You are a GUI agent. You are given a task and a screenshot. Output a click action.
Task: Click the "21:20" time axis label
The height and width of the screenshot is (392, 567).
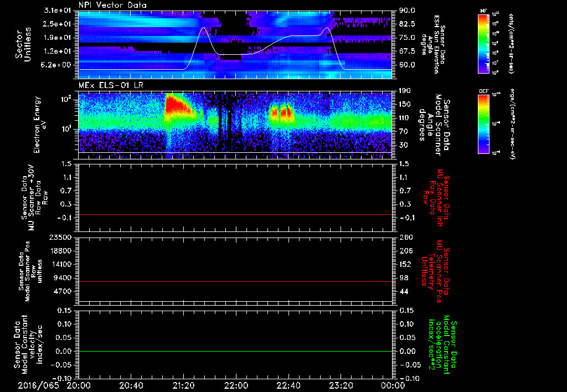coord(183,385)
